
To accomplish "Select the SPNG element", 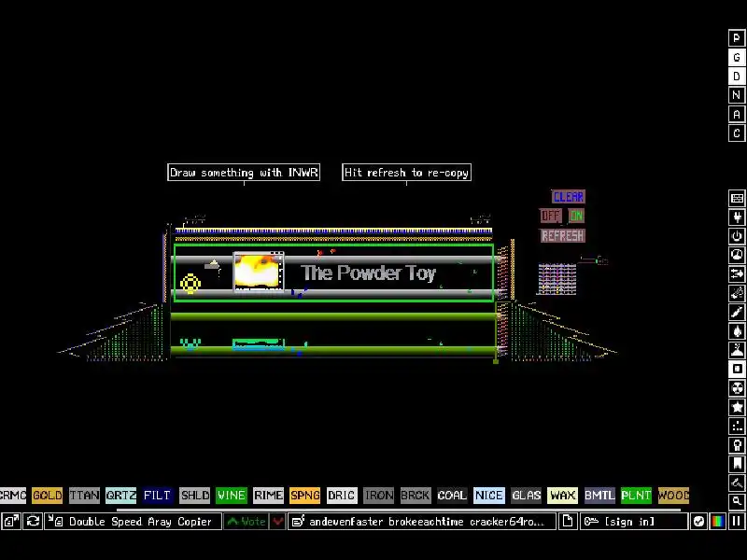I will pyautogui.click(x=305, y=496).
